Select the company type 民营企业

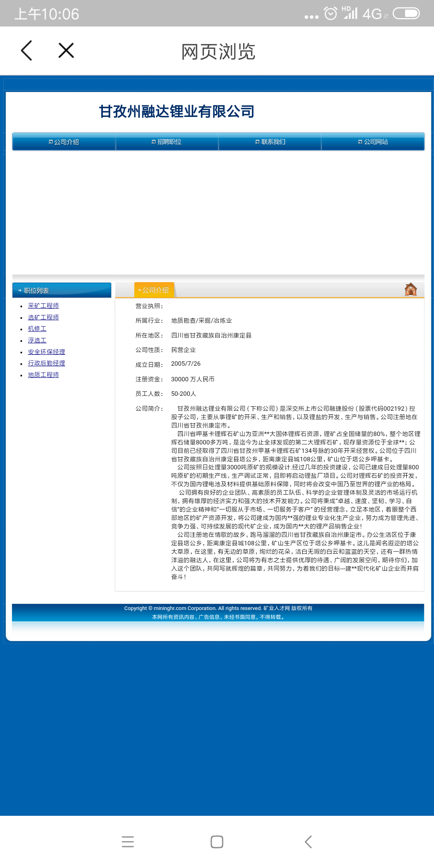click(x=183, y=350)
